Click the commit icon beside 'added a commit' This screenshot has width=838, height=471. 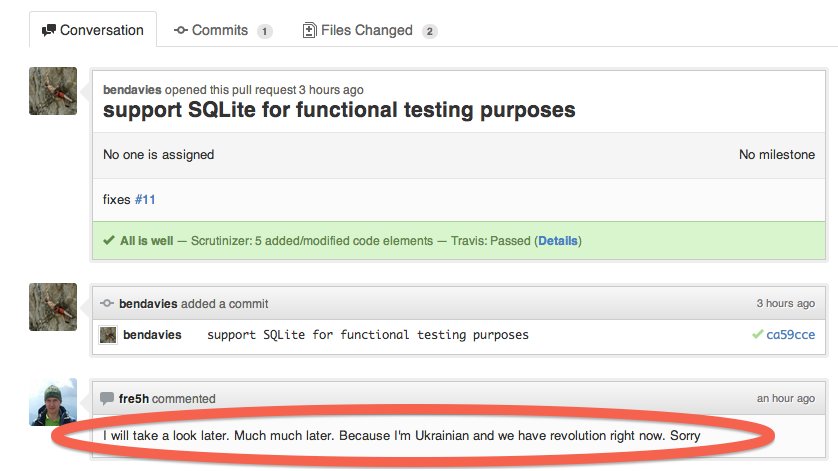pyautogui.click(x=107, y=303)
